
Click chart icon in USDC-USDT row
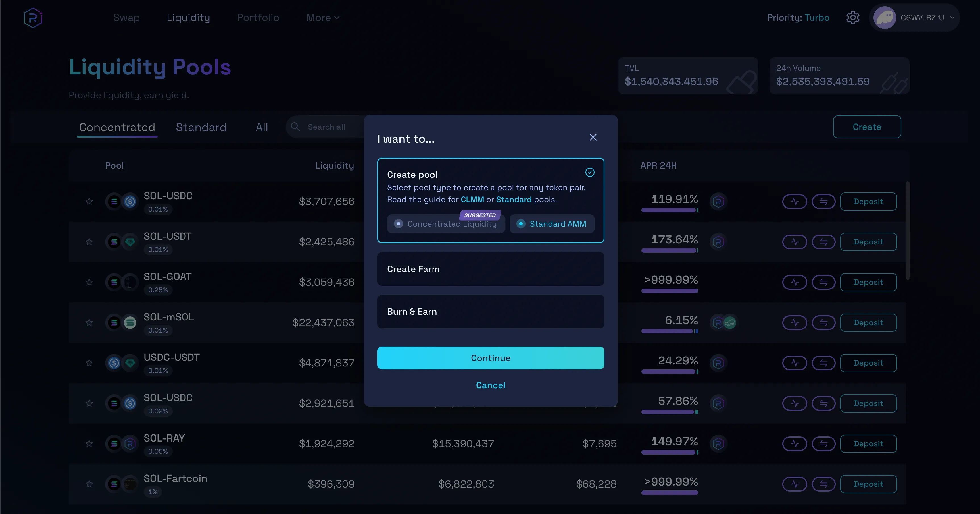pyautogui.click(x=794, y=363)
